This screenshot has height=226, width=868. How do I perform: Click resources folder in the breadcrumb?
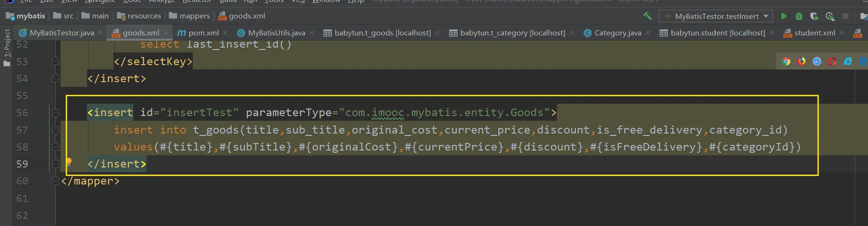pyautogui.click(x=144, y=16)
